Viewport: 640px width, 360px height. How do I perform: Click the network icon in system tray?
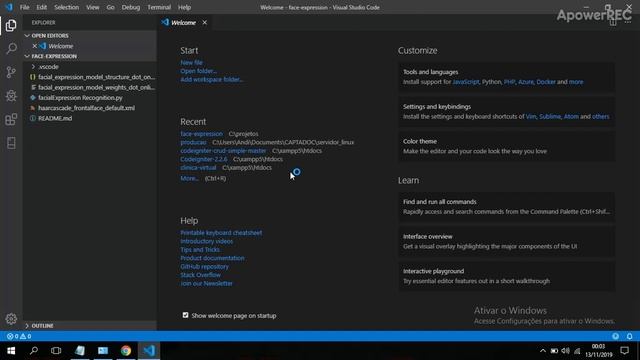click(577, 351)
